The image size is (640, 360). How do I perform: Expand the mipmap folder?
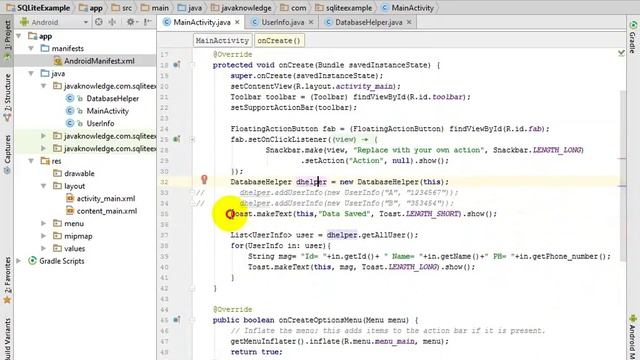[x=43, y=236]
